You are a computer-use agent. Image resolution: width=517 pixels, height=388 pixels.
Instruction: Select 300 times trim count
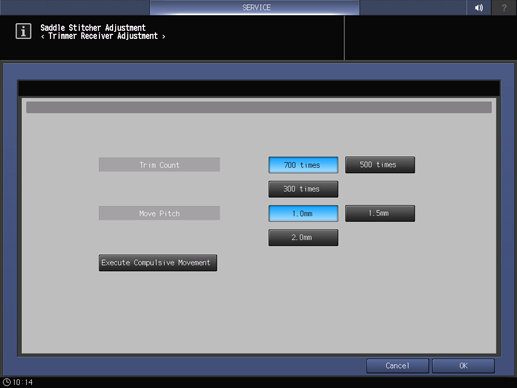303,189
